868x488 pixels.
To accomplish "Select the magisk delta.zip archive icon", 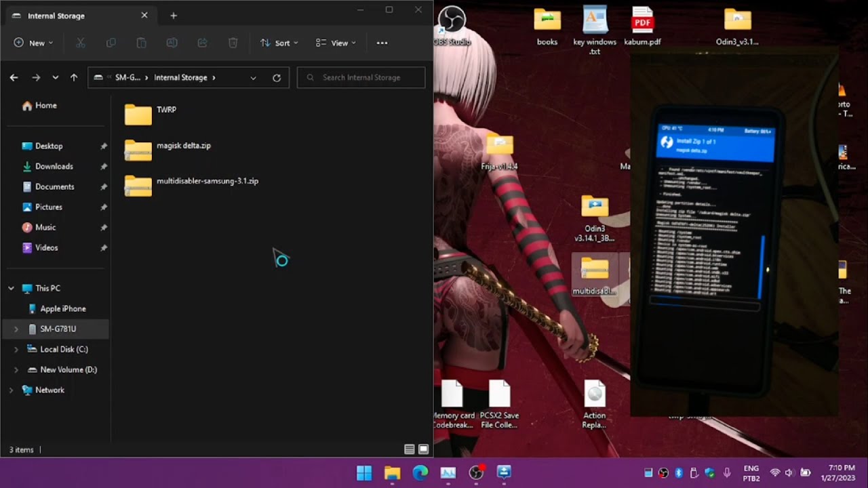I will click(138, 150).
